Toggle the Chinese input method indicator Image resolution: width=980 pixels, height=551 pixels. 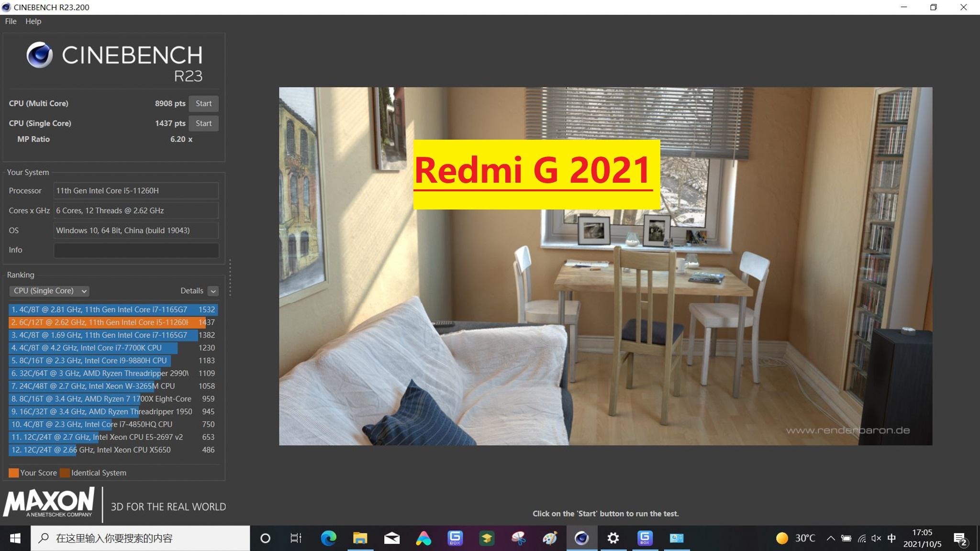click(x=891, y=538)
